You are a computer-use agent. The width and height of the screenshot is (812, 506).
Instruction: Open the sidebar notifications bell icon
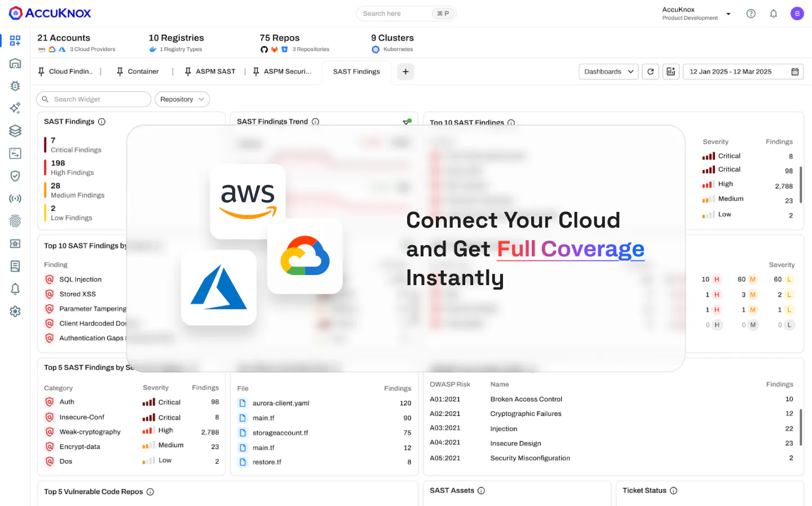click(15, 288)
